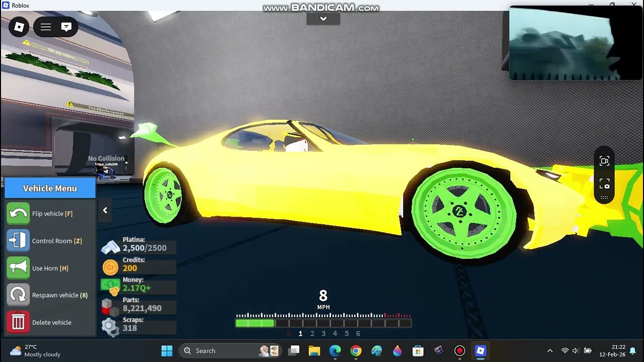Open Microsoft Store from taskbar

pyautogui.click(x=418, y=350)
